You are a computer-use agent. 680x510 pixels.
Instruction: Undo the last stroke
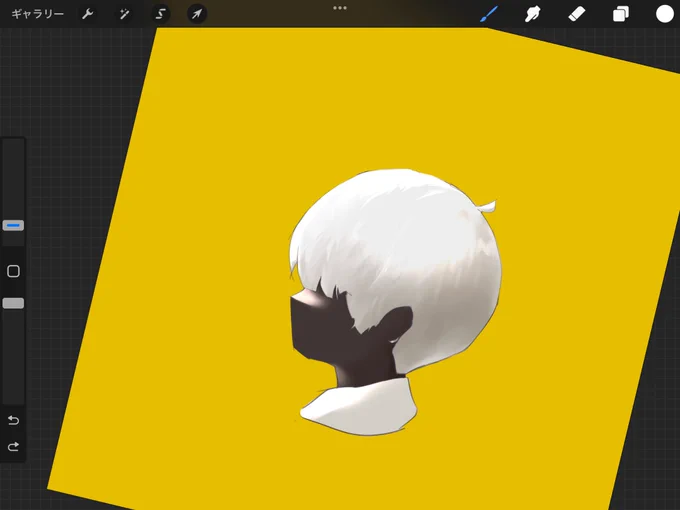pos(13,420)
